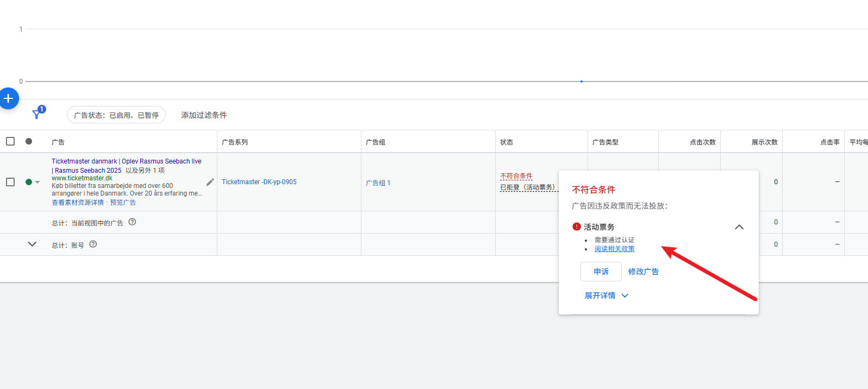The height and width of the screenshot is (389, 868).
Task: Click the blue plus create ad button
Action: [8, 98]
